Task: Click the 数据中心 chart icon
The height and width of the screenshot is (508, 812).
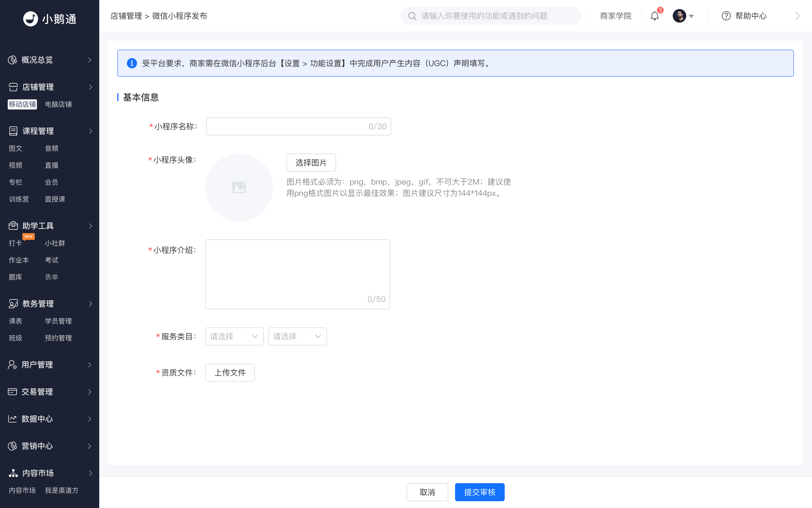Action: (x=12, y=419)
